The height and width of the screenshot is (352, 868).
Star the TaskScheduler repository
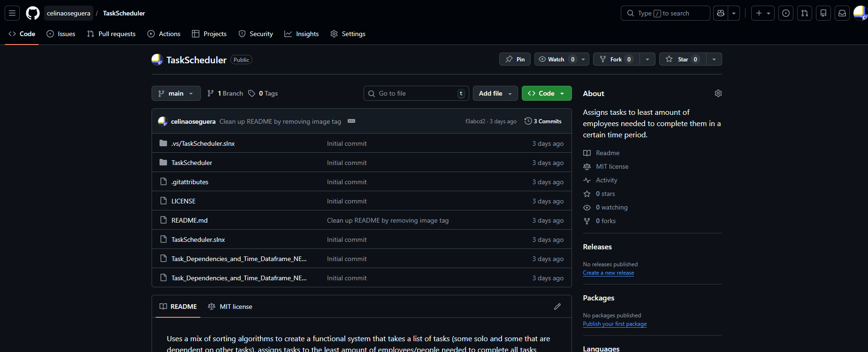[x=683, y=59]
